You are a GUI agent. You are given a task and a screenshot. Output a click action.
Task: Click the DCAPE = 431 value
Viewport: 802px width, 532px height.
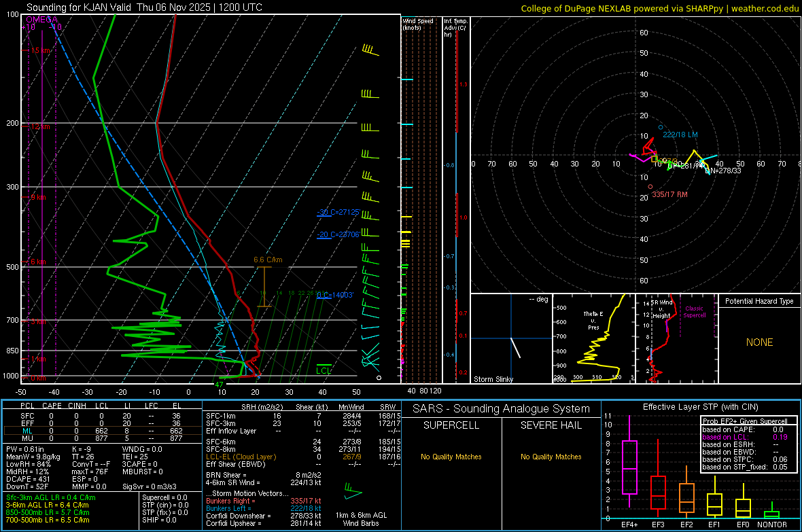tap(28, 479)
